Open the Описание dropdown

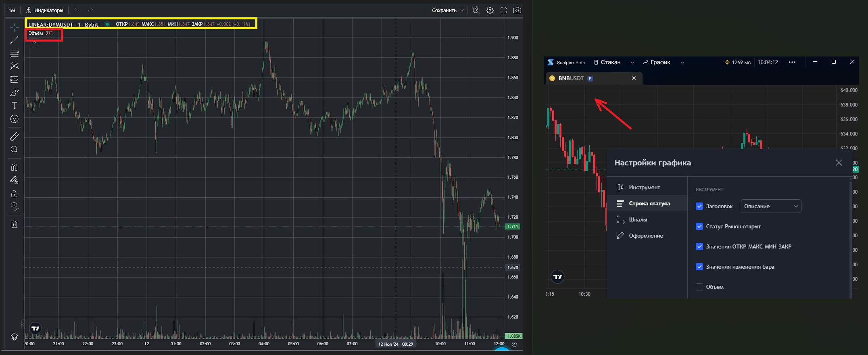click(x=770, y=206)
